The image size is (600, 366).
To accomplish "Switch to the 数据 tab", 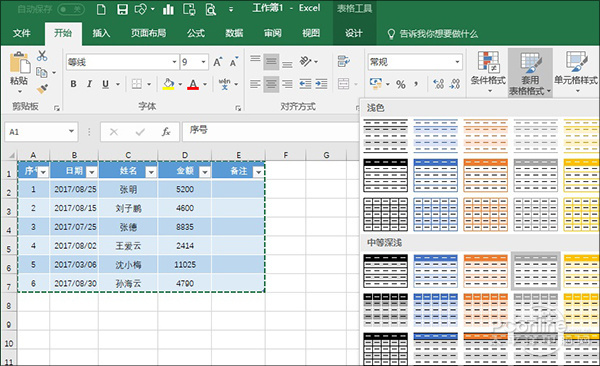I will pos(234,33).
